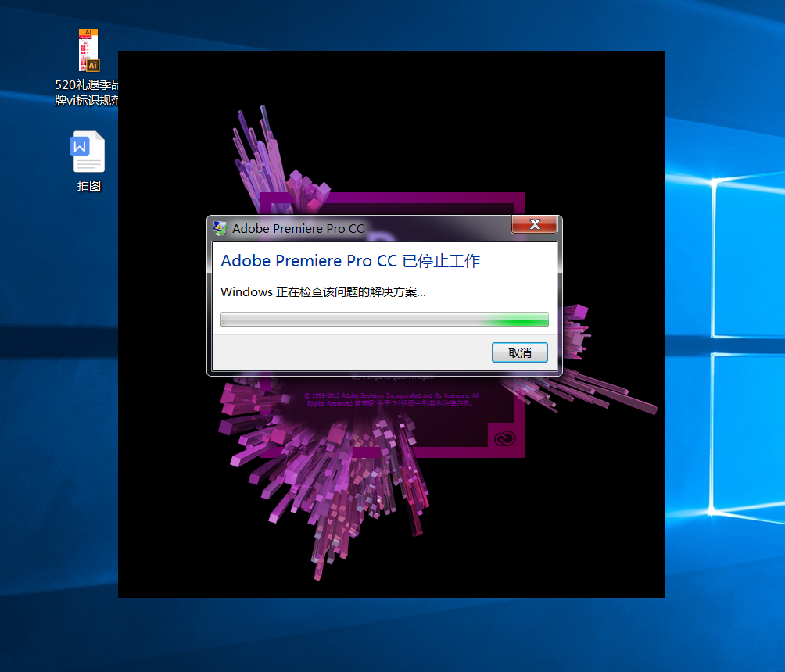
Task: Close the Adobe Premiere Pro CC error dialog
Action: (x=534, y=225)
